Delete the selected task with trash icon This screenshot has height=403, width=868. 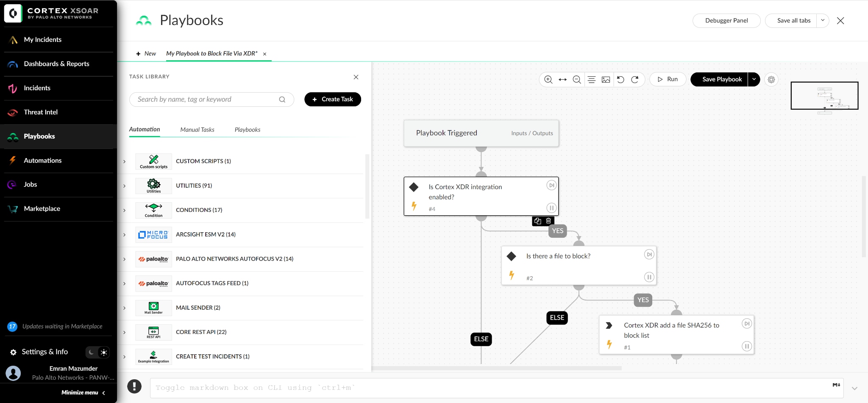pos(548,221)
